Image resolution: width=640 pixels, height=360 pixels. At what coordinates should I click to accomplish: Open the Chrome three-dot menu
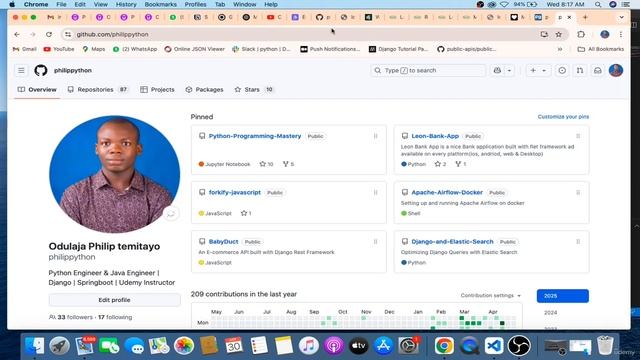pyautogui.click(x=621, y=34)
